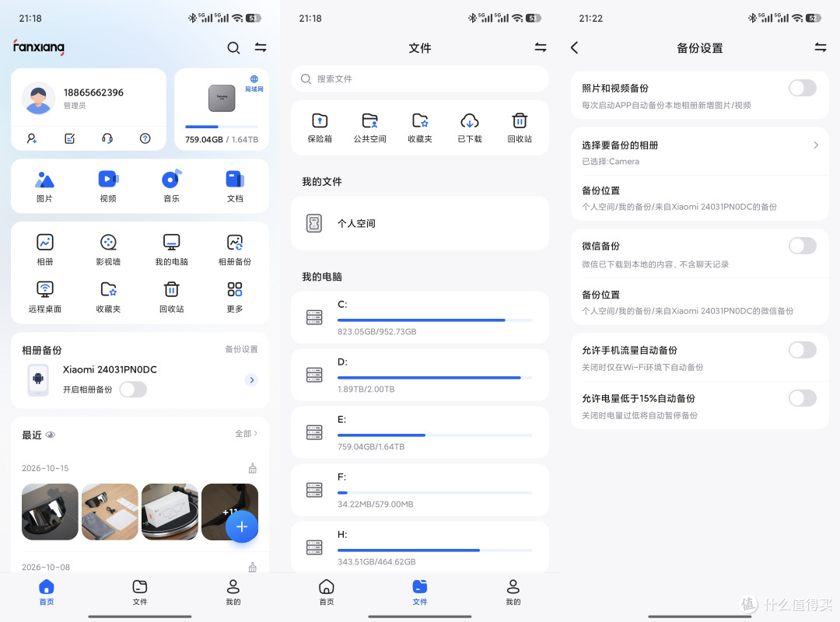Open the 相册备份 grid icon
This screenshot has height=622, width=840.
tap(235, 250)
